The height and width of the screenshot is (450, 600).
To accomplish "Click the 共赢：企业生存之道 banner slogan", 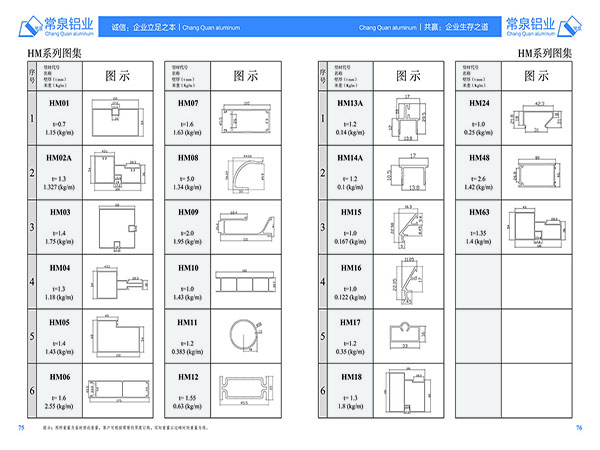I will point(456,27).
